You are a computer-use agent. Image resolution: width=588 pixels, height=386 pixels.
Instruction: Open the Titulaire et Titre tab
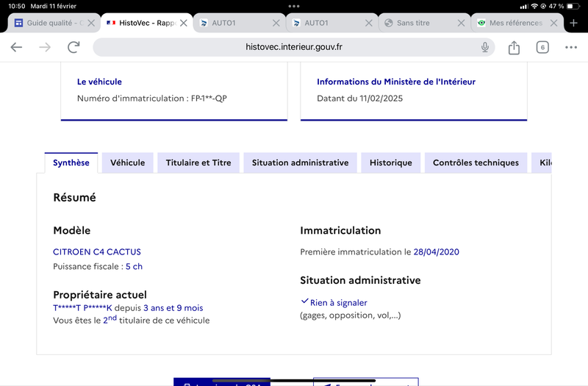point(198,162)
